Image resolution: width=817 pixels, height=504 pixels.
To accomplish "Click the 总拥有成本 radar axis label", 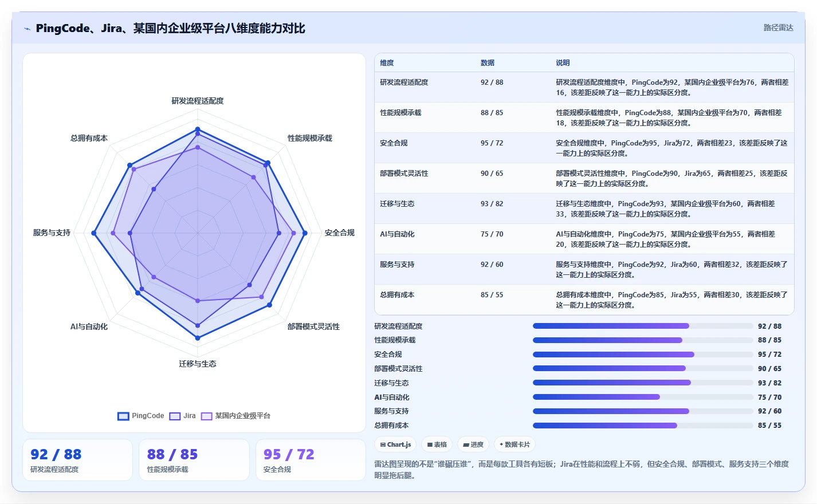I will point(89,138).
